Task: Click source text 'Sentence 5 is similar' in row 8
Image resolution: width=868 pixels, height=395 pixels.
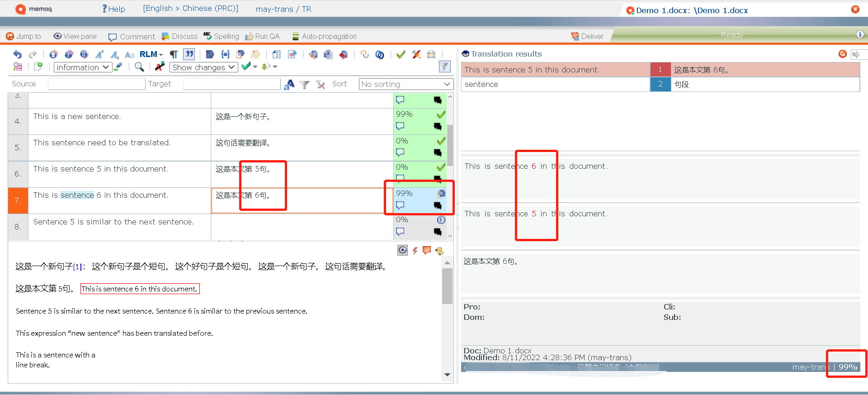Action: (x=113, y=222)
